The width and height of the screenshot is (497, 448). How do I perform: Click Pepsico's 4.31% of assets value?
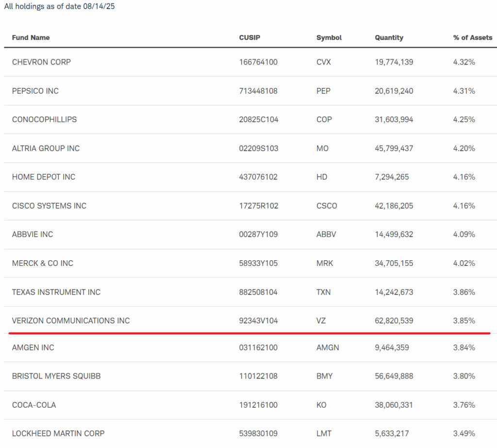pyautogui.click(x=464, y=91)
